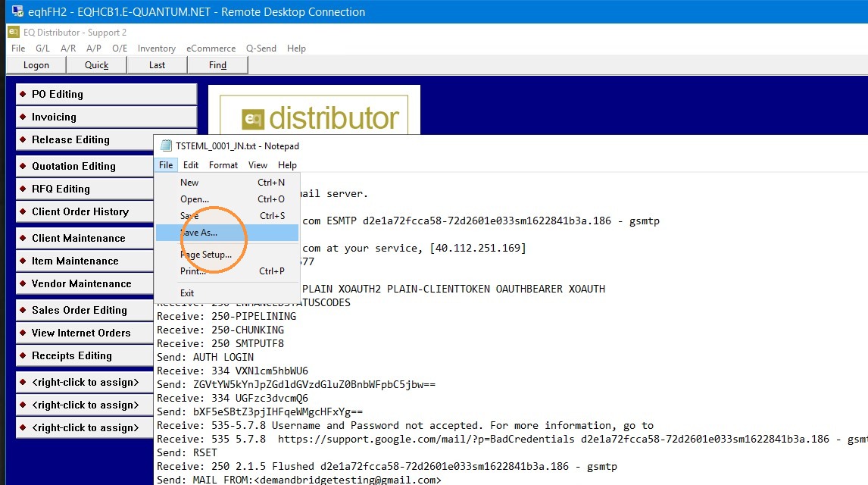
Task: Click the first unassigned right-click to assign button
Action: click(x=85, y=382)
